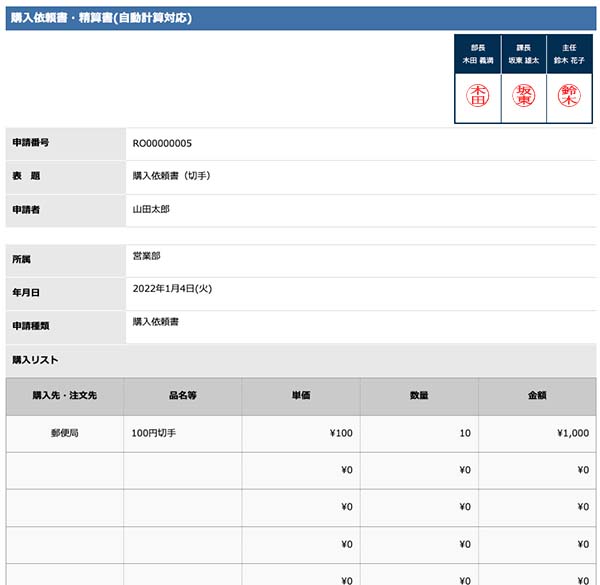Click the 木田 red approval stamp
The width and height of the screenshot is (600, 585).
point(478,95)
